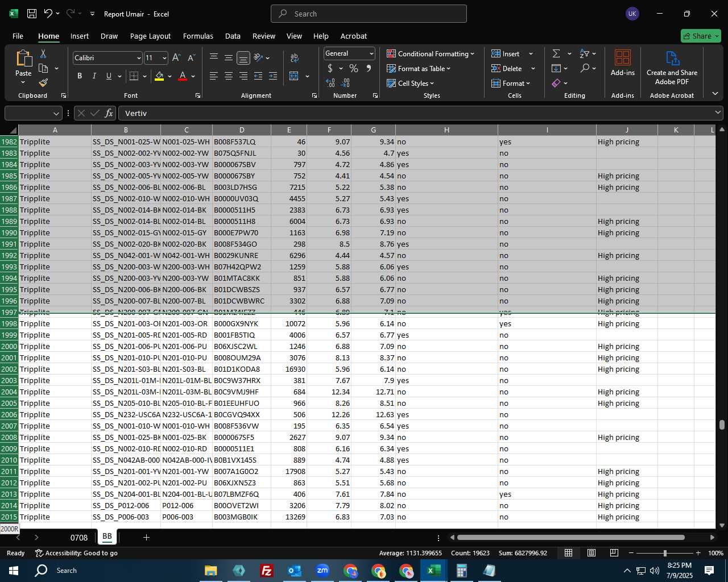728x582 pixels.
Task: Open the File menu
Action: (18, 36)
